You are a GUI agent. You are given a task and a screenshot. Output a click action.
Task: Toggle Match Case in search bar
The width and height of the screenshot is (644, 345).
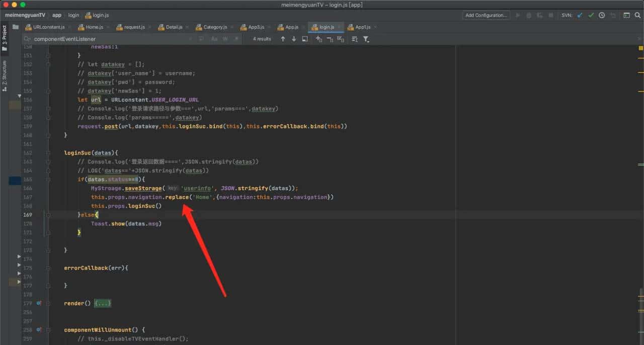214,39
